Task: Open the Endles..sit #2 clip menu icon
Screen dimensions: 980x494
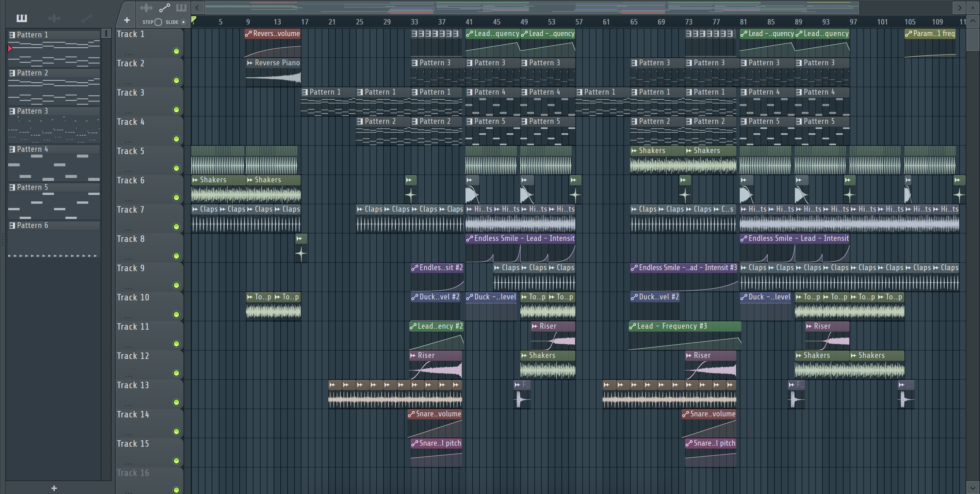Action: [415, 268]
